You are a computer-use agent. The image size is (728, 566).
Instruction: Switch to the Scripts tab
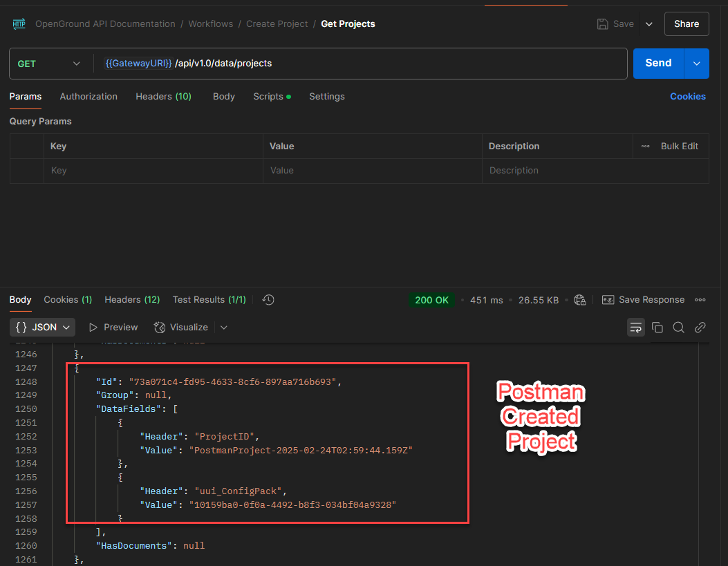pos(272,97)
